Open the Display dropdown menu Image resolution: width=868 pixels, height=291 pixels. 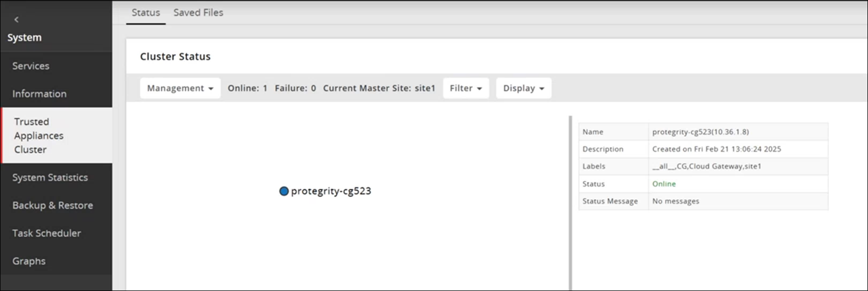[523, 88]
